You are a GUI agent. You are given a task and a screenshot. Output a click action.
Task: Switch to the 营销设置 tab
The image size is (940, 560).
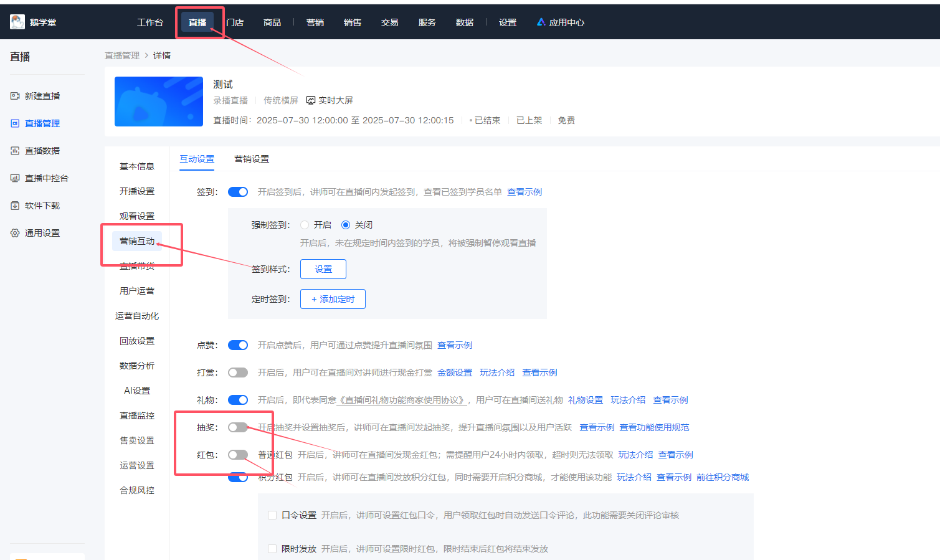(x=252, y=159)
